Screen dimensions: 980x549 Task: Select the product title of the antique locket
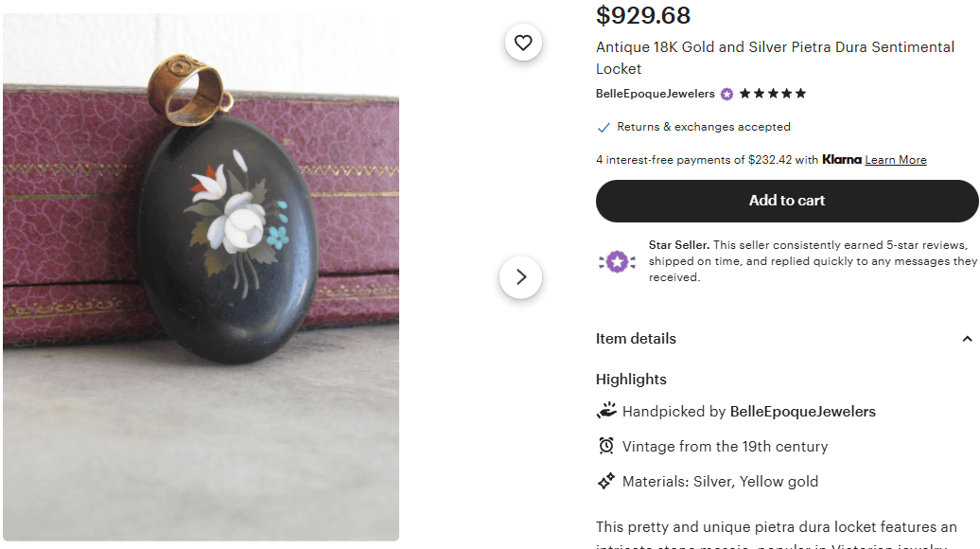click(x=775, y=57)
